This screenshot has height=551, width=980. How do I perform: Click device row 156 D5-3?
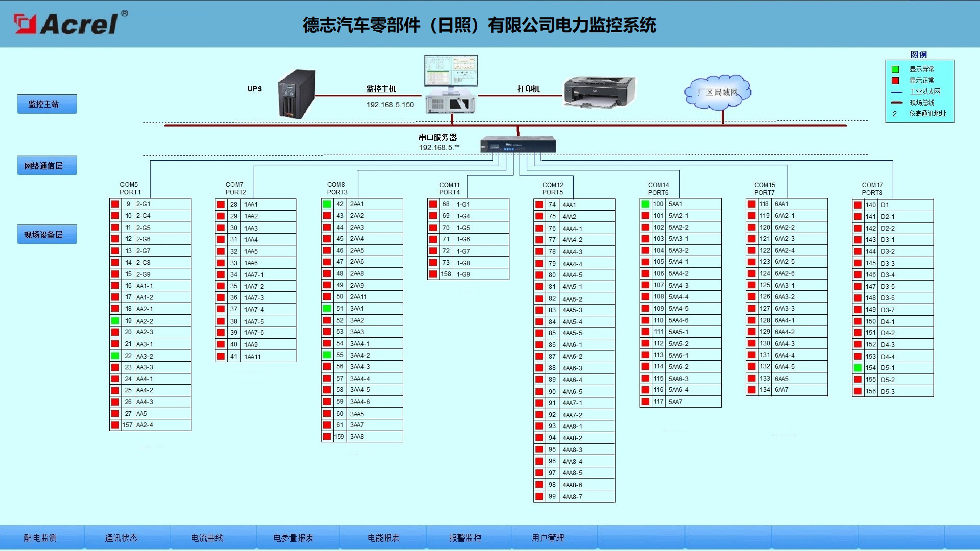pyautogui.click(x=893, y=391)
